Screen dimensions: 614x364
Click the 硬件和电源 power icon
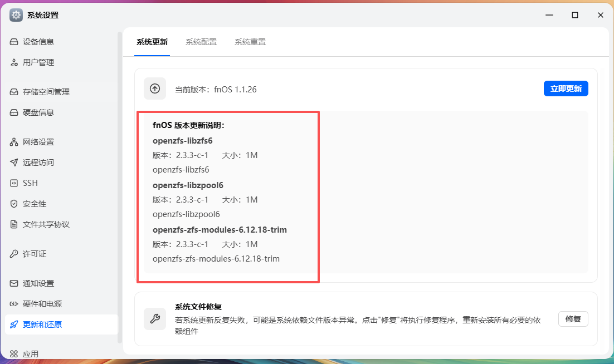point(13,303)
